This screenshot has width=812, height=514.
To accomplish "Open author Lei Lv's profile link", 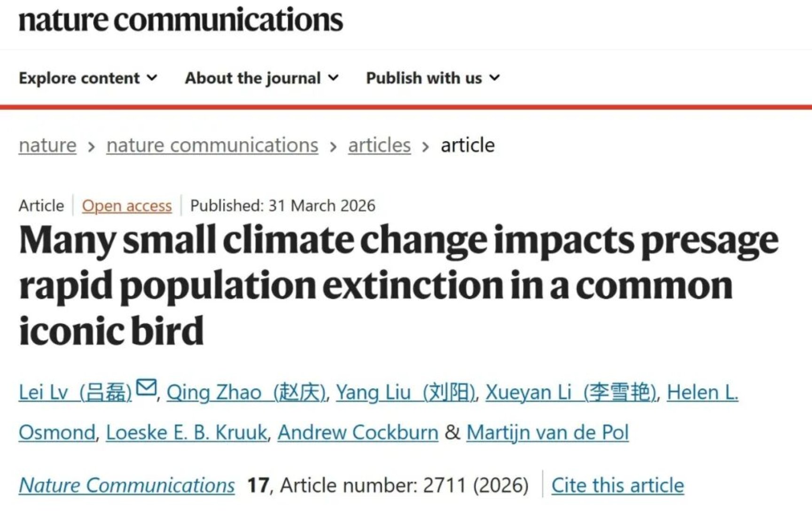I will tap(75, 393).
